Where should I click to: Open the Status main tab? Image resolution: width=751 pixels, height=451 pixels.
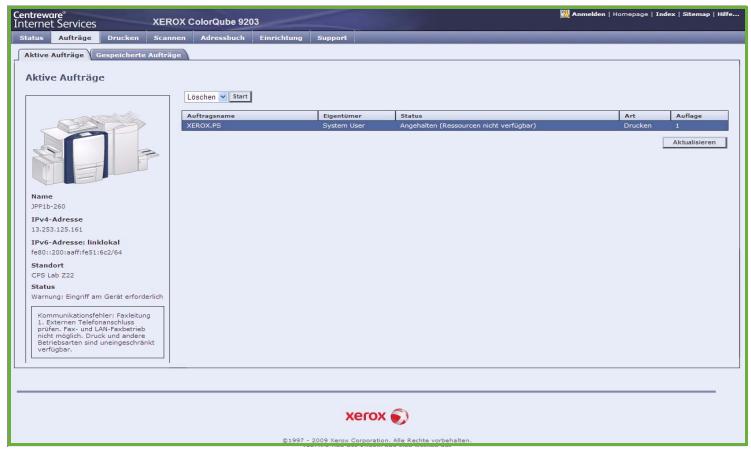point(32,38)
